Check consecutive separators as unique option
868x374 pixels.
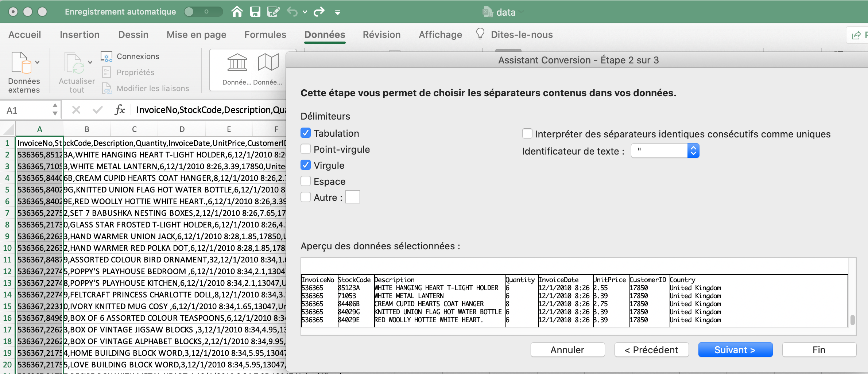point(527,134)
